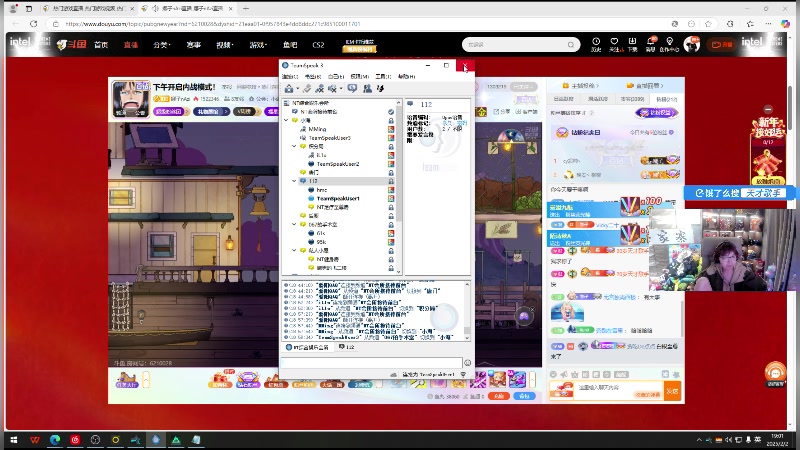Open TeamSpeak connect toolbar icon
Viewport: 800px width, 450px height.
click(x=289, y=88)
